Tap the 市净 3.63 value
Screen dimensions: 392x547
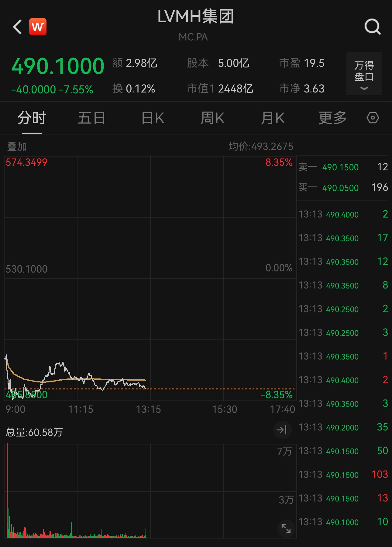(302, 89)
